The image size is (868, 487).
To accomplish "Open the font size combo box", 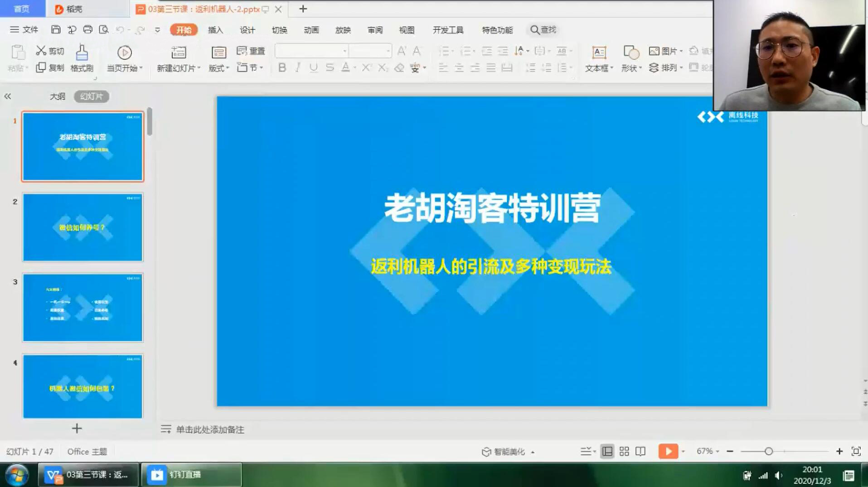I will click(x=370, y=51).
